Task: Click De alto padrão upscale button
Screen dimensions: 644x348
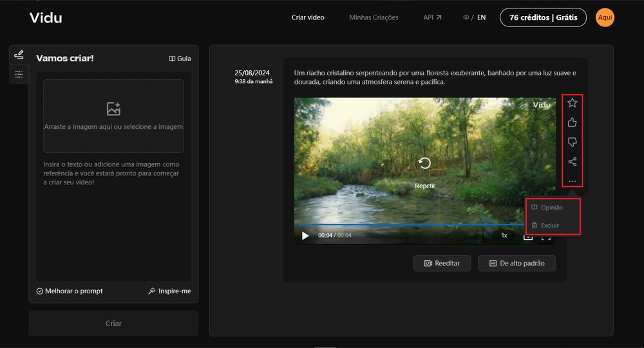Action: pyautogui.click(x=516, y=264)
